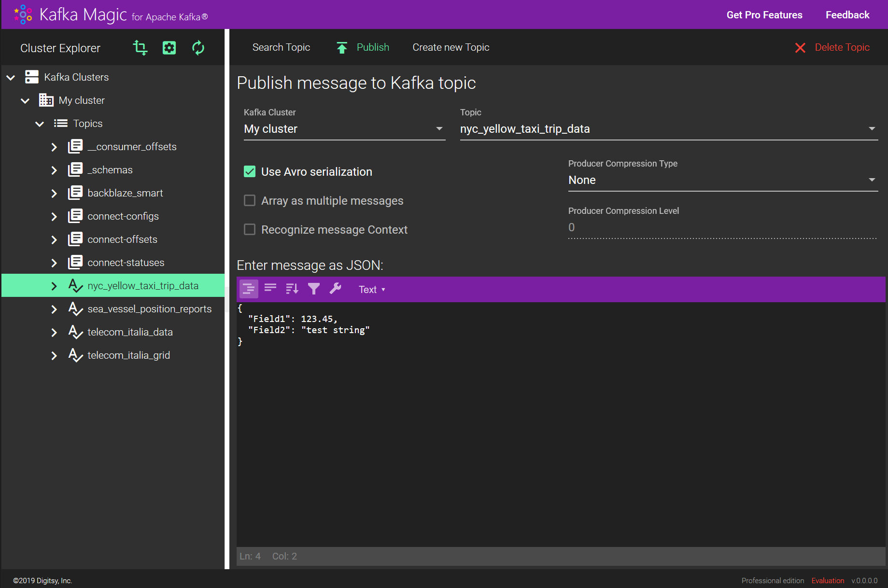Click the "test string" value in editor

336,330
